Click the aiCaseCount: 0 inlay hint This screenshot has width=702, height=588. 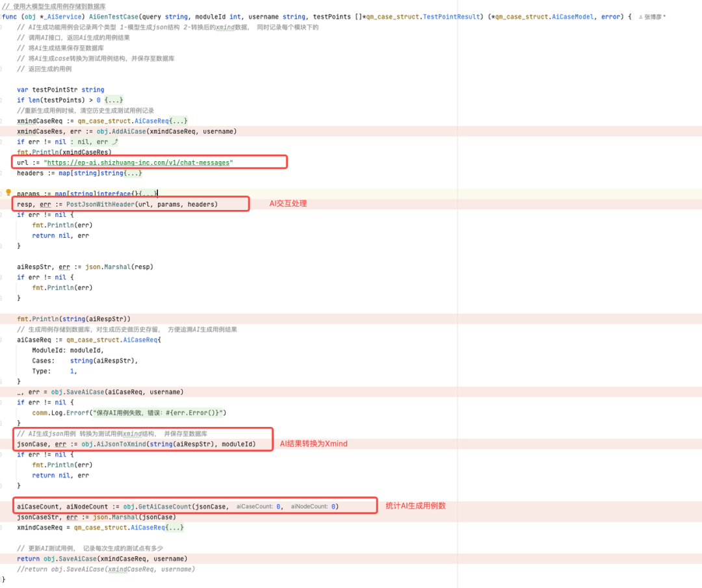(x=259, y=507)
